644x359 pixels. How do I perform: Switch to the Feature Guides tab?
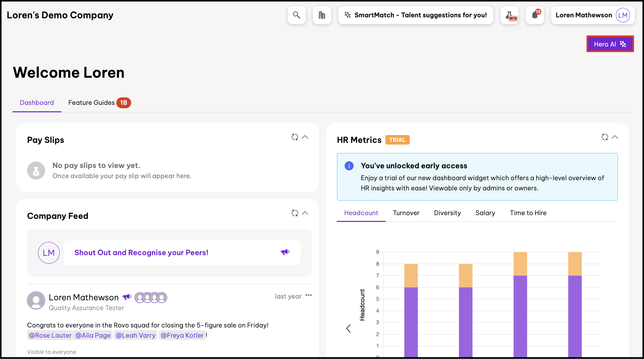(x=99, y=102)
